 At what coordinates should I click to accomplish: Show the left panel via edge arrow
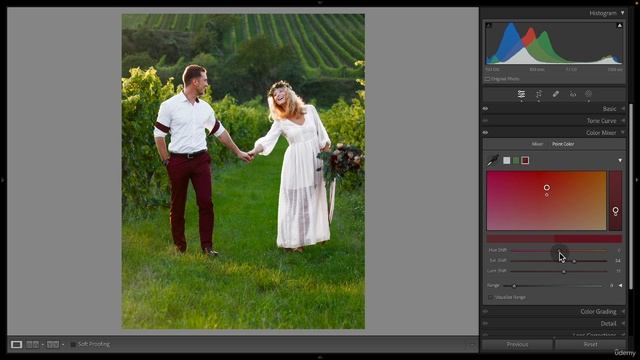point(3,180)
